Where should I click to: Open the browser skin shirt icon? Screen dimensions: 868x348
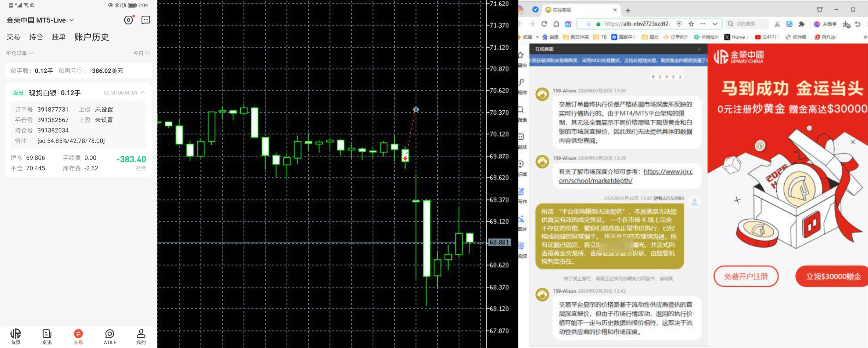819,9
